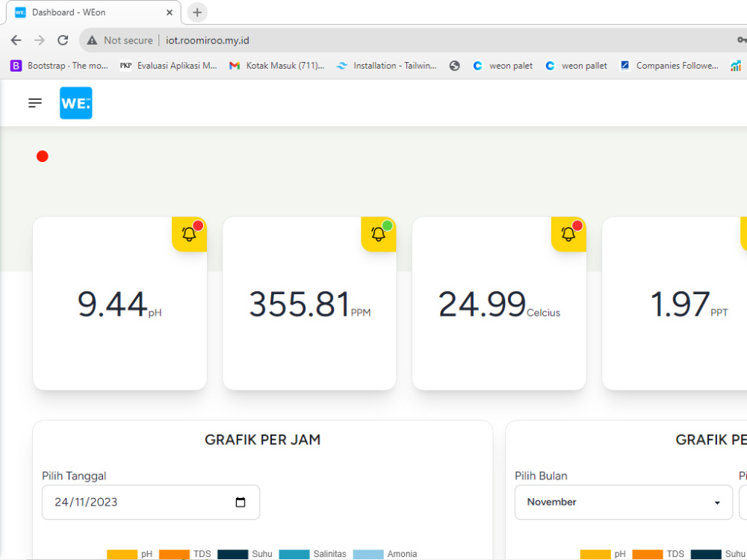Image resolution: width=747 pixels, height=560 pixels.
Task: Open the Kotak Masuk Gmail bookmark
Action: tap(277, 66)
